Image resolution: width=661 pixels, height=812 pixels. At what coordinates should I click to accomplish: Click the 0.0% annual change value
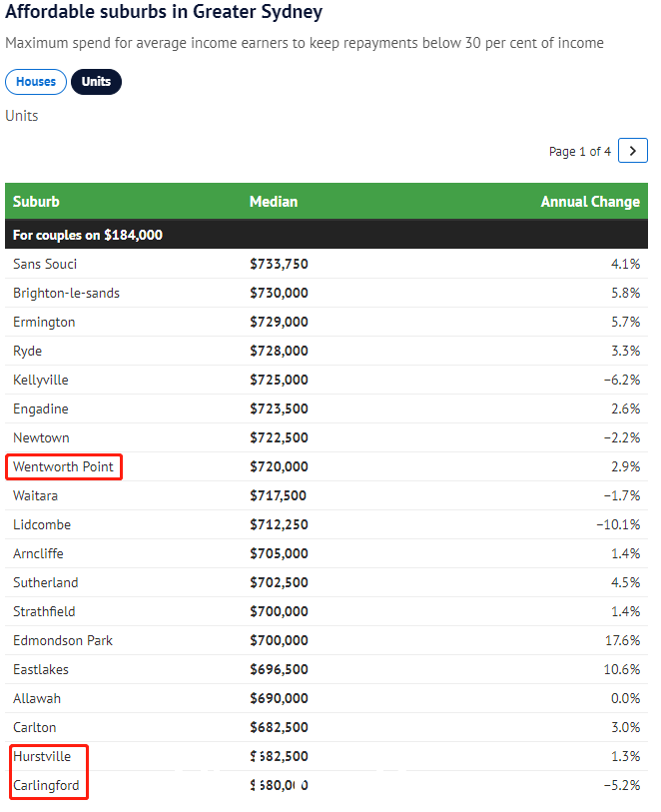(626, 698)
